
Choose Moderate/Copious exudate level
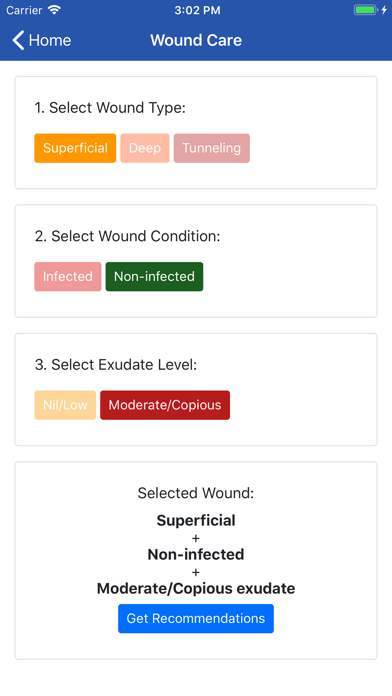(x=165, y=405)
